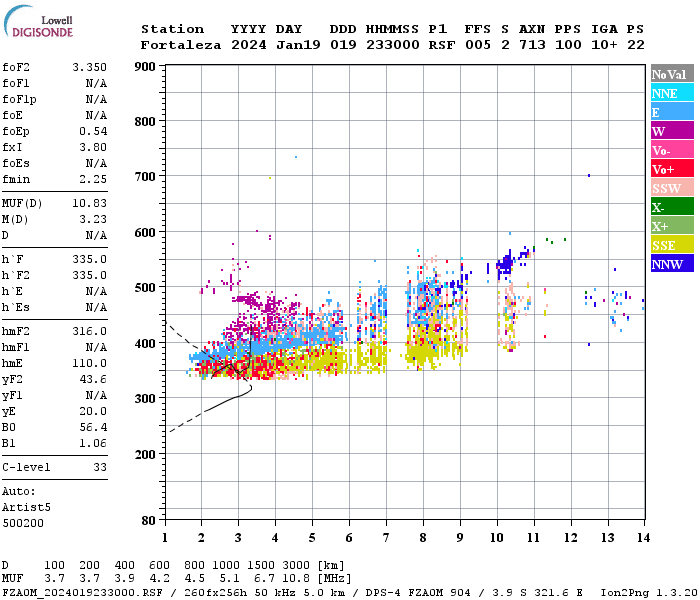Click the NNW dark-blue echo cluster near 10 MHz
Viewport: 700px width, 600px height.
pyautogui.click(x=505, y=264)
